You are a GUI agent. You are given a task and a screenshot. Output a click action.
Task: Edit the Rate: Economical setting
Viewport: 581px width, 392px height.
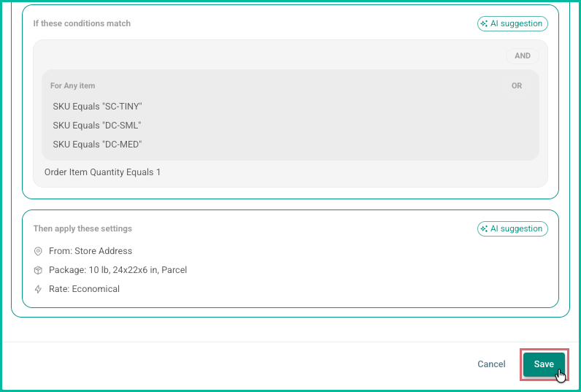tap(84, 289)
